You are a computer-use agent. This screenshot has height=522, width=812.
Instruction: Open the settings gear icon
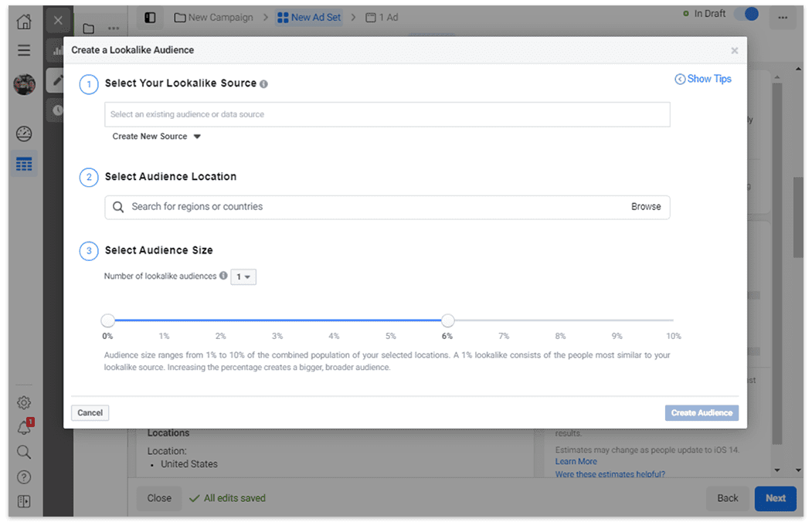point(24,402)
